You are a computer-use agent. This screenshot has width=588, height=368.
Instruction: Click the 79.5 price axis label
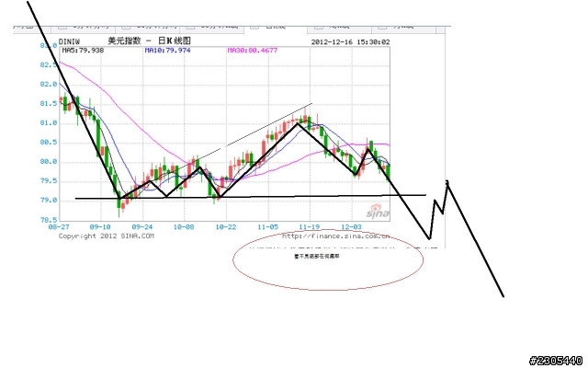[x=49, y=181]
